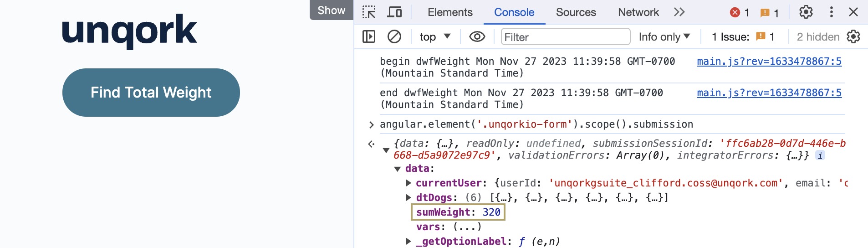This screenshot has height=248, width=868.
Task: Select the sumWeight: 320 property
Action: [458, 212]
